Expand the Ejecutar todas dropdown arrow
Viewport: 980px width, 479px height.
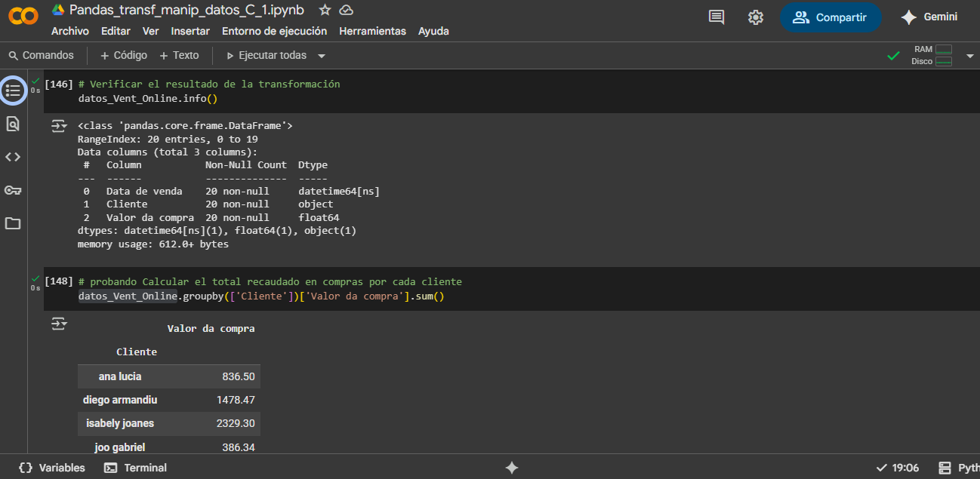click(322, 56)
